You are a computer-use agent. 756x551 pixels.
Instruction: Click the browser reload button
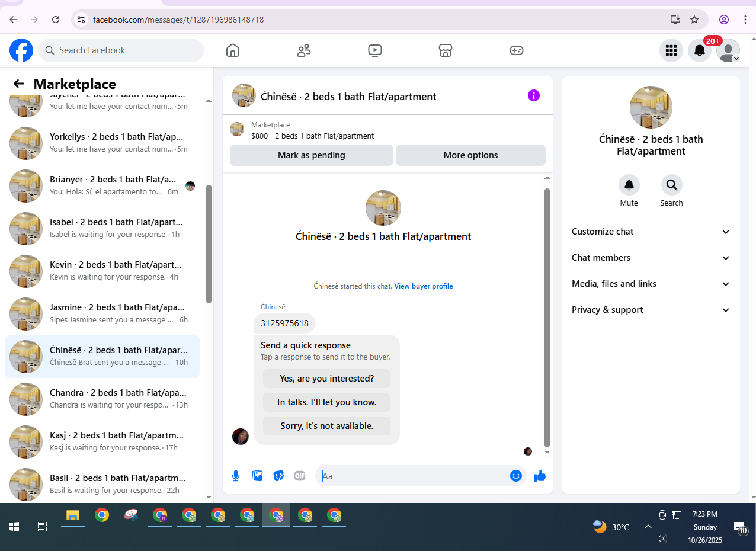[x=56, y=20]
